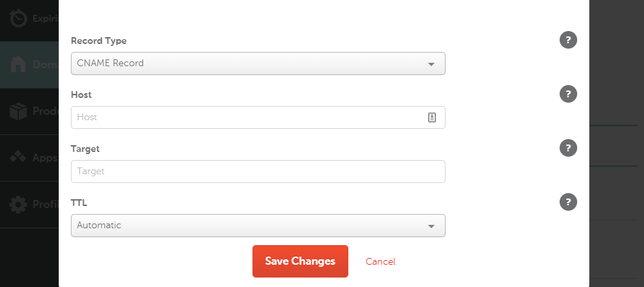Viewport: 644px width, 287px height.
Task: Open the Apps icon in sidebar
Action: tap(18, 157)
